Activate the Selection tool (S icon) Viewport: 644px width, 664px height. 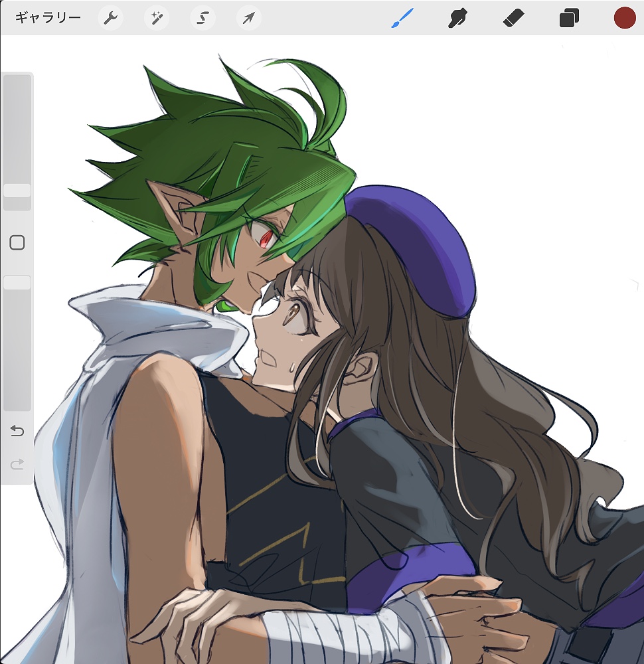(x=202, y=18)
